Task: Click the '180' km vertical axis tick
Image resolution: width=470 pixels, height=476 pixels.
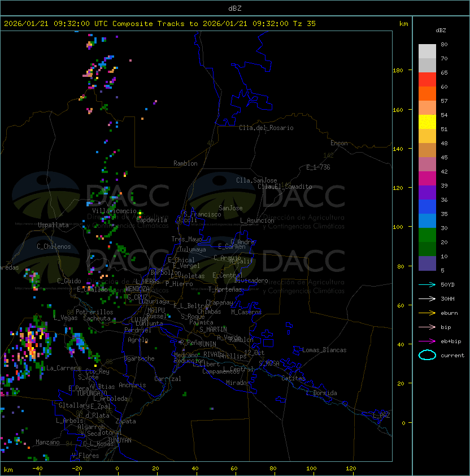Action: [x=398, y=70]
